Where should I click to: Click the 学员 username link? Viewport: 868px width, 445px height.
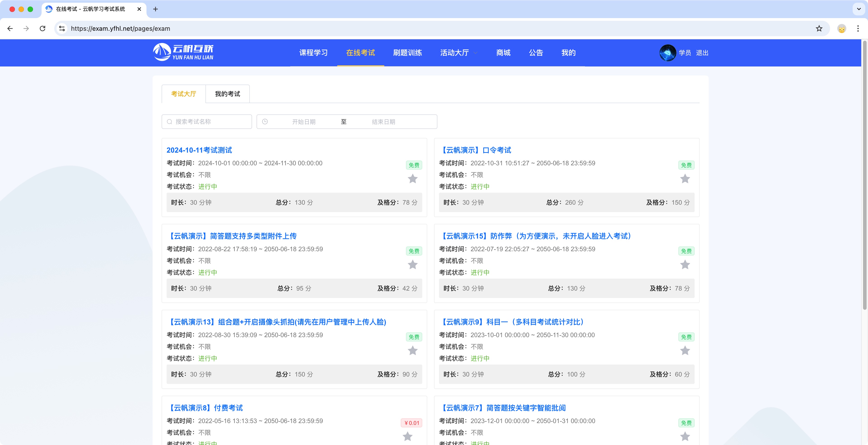[685, 53]
